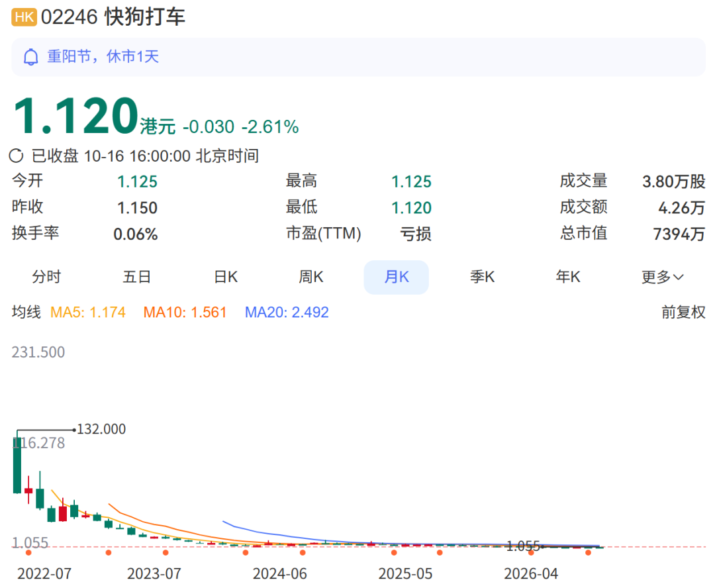Click the orange event dot above 2022-07
This screenshot has width=715, height=588.
[x=28, y=553]
